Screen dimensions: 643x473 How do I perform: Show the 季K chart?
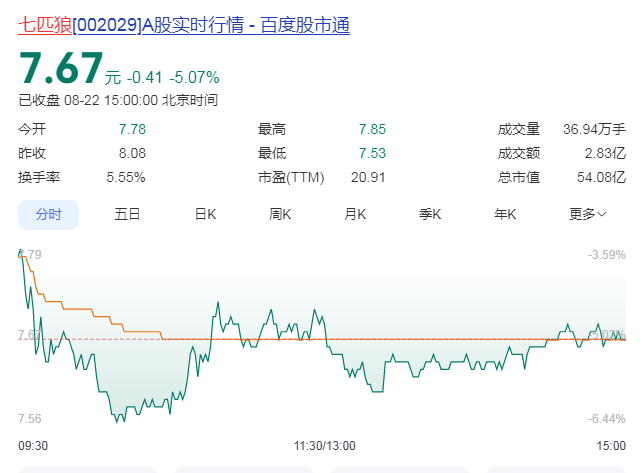430,214
